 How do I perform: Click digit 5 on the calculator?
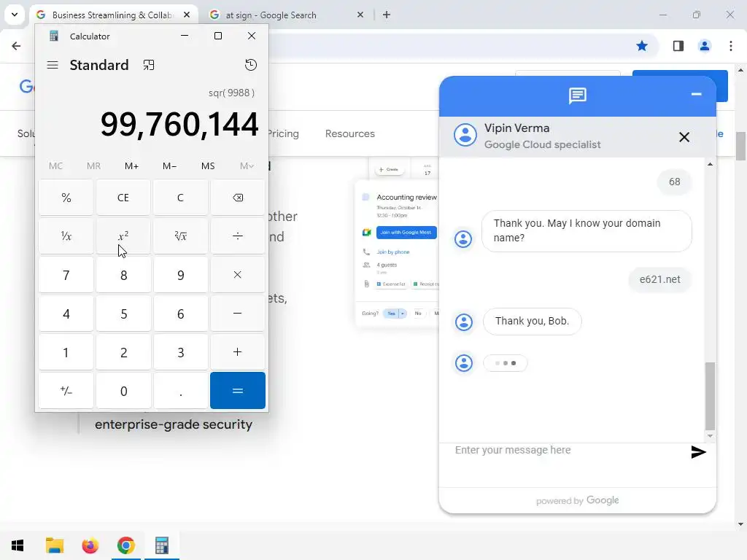[123, 314]
